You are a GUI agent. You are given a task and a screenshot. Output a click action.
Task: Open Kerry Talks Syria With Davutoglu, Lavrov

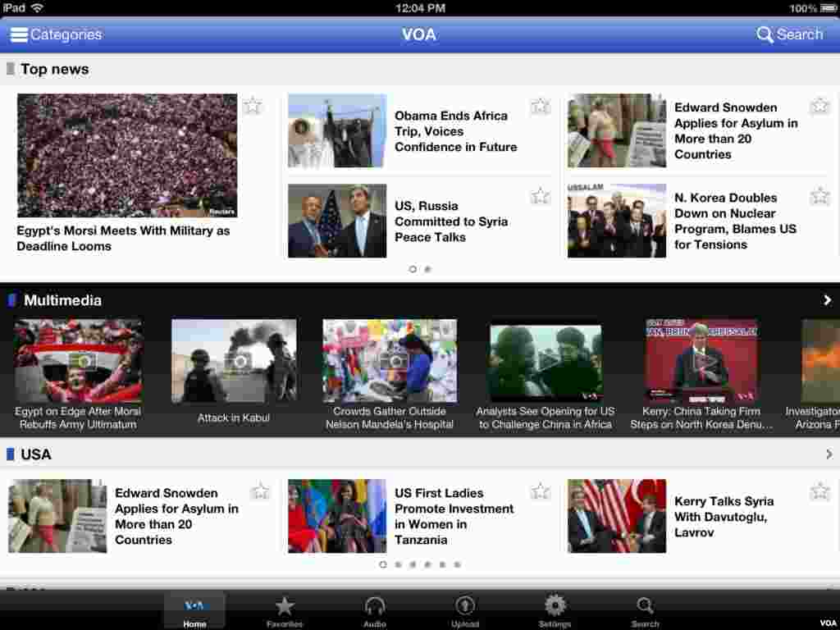pyautogui.click(x=724, y=517)
